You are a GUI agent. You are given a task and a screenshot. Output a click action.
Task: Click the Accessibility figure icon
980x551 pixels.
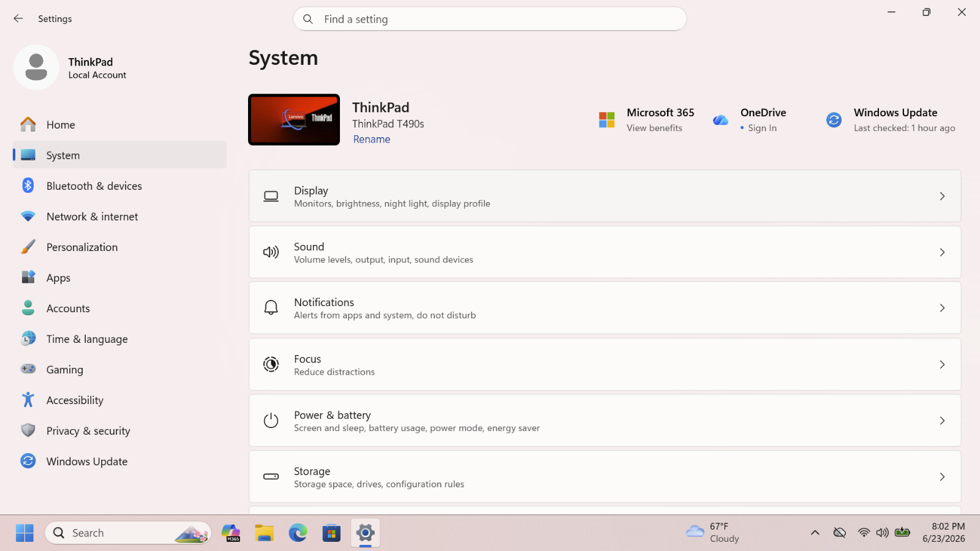click(x=28, y=400)
